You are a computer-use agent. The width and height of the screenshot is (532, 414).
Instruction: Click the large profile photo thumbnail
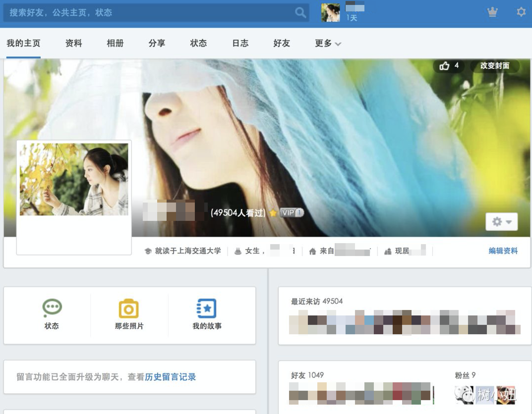tap(74, 179)
